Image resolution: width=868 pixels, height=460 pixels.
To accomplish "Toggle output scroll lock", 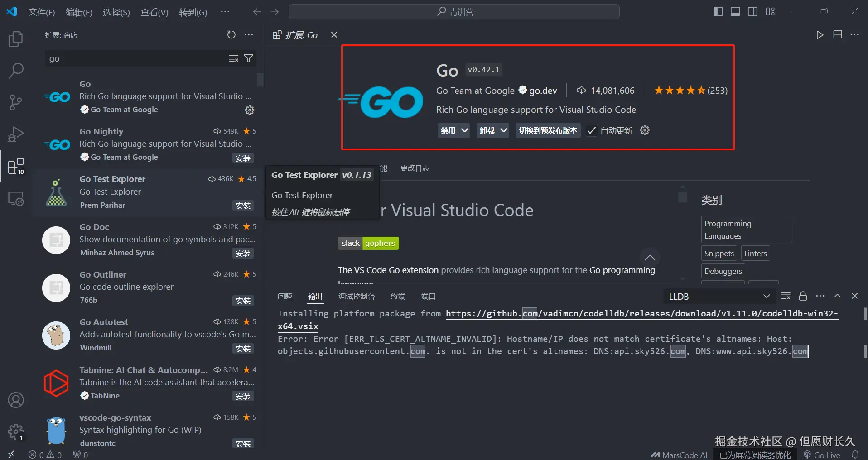I will point(803,296).
